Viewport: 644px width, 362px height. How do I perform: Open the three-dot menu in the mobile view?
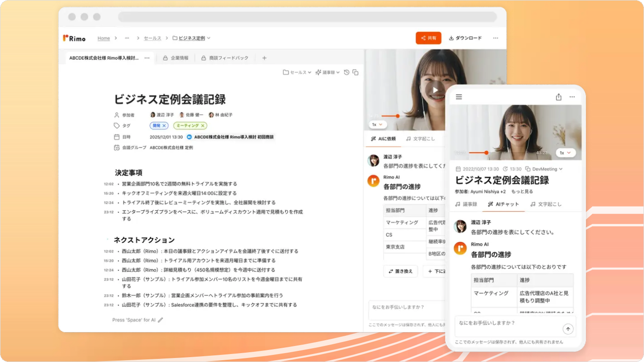(x=572, y=97)
